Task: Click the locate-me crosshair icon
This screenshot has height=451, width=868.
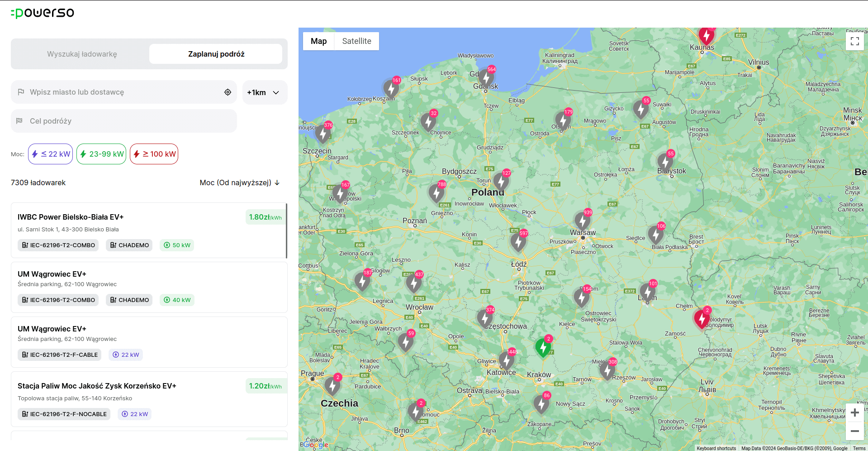Action: click(228, 92)
